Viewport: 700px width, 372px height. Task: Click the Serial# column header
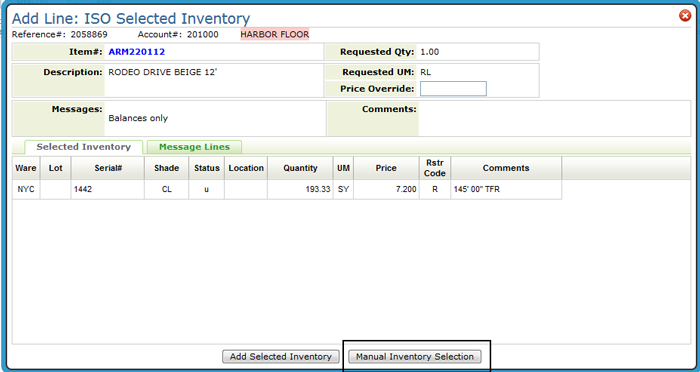tap(108, 168)
